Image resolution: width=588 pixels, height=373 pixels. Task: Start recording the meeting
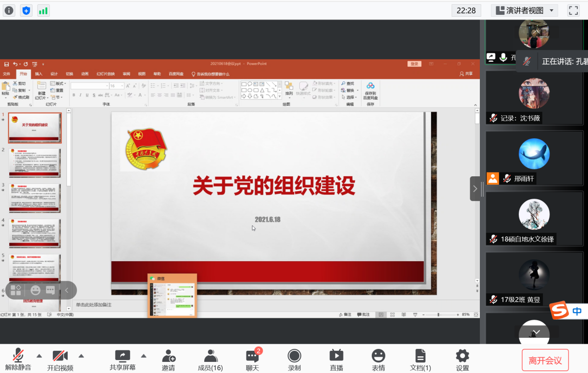(294, 360)
